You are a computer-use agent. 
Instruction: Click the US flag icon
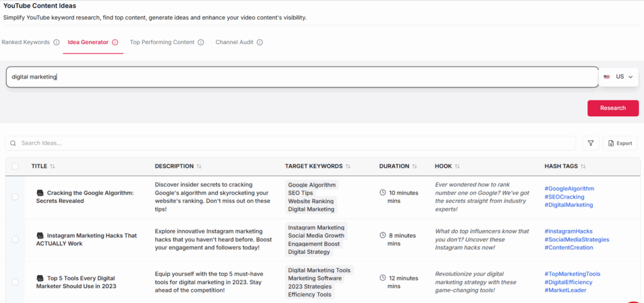(606, 77)
